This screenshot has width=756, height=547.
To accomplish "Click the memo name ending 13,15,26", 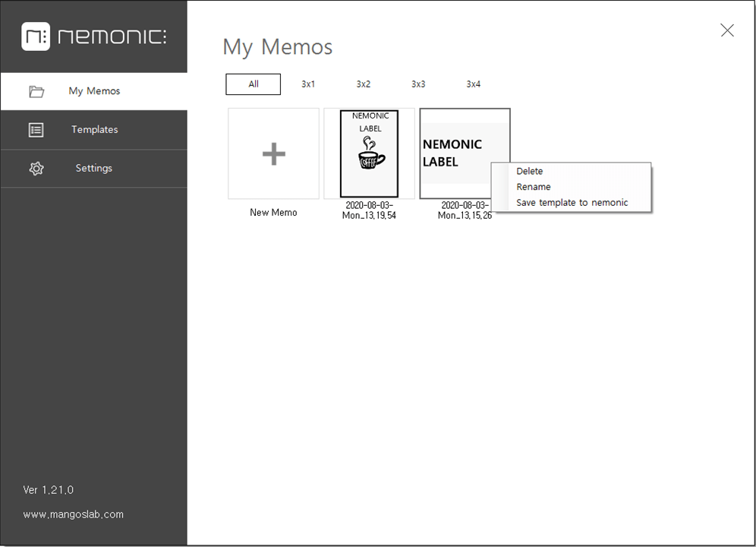I will (x=465, y=210).
